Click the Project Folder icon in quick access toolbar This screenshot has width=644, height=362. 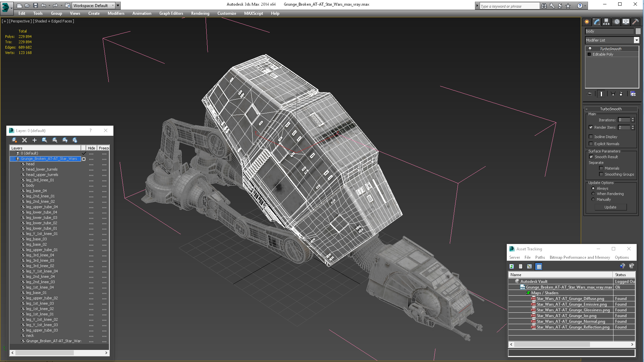(67, 5)
